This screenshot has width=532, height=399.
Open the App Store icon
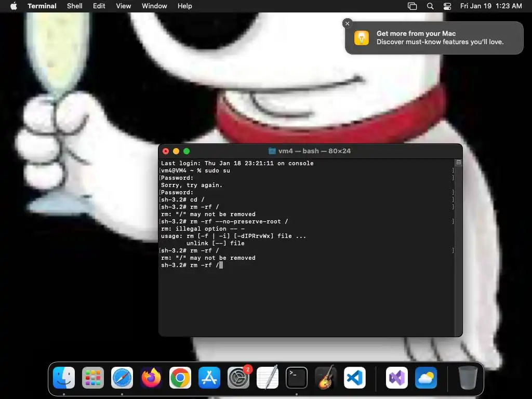point(209,378)
